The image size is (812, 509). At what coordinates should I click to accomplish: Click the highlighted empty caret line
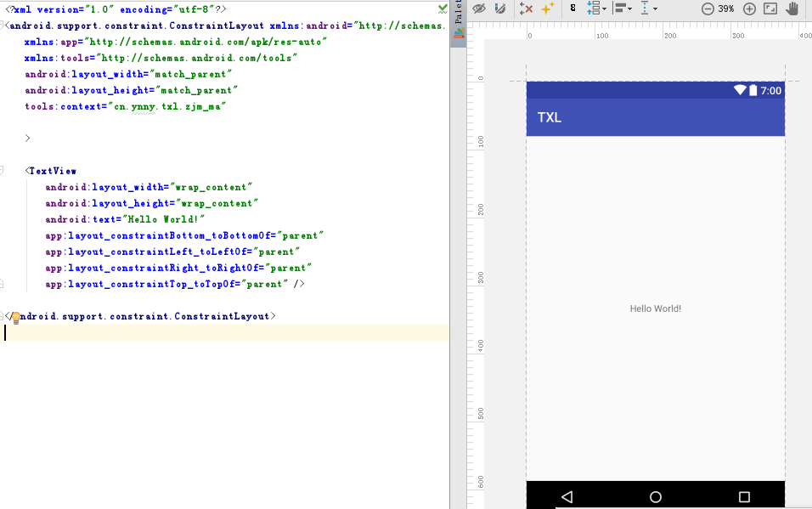pyautogui.click(x=224, y=333)
